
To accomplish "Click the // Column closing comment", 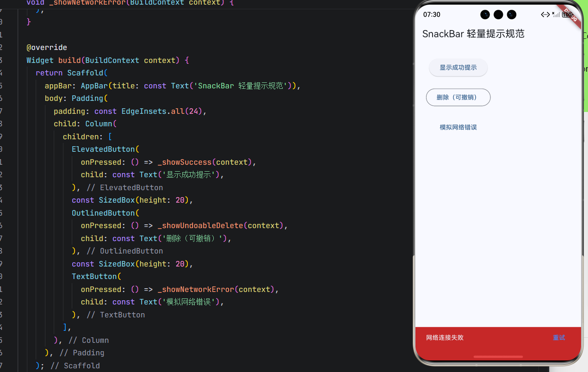I will pyautogui.click(x=89, y=340).
